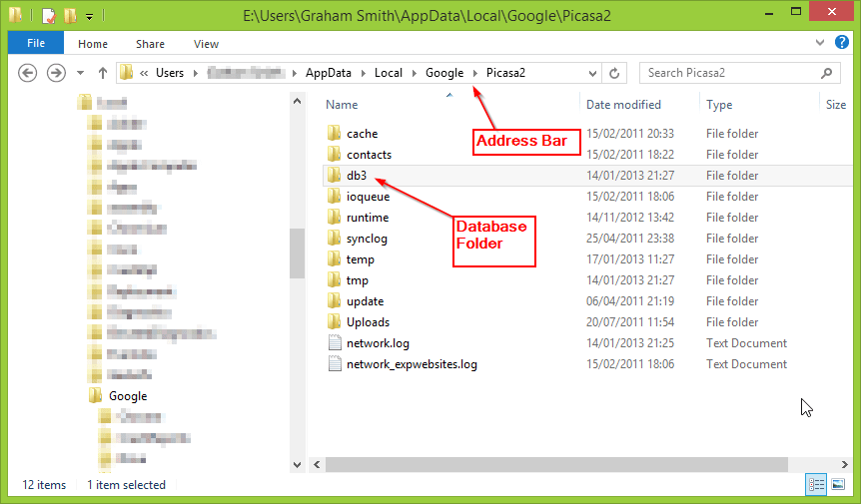Open the recent locations dropdown arrow
The height and width of the screenshot is (504, 861).
pos(80,73)
